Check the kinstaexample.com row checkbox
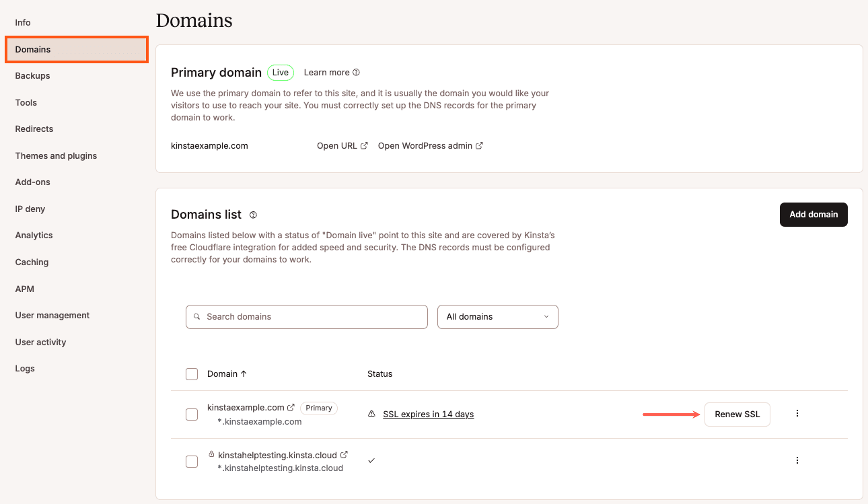 click(x=192, y=415)
